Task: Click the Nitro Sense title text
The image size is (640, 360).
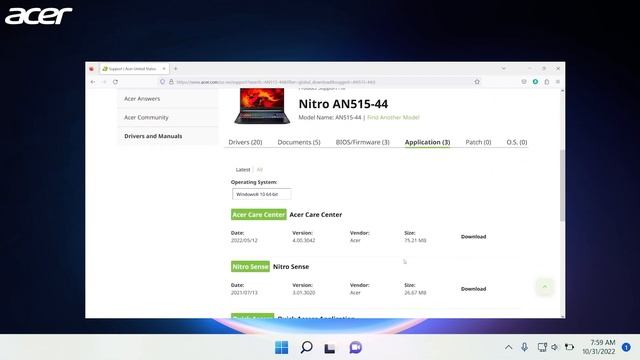Action: tap(291, 267)
